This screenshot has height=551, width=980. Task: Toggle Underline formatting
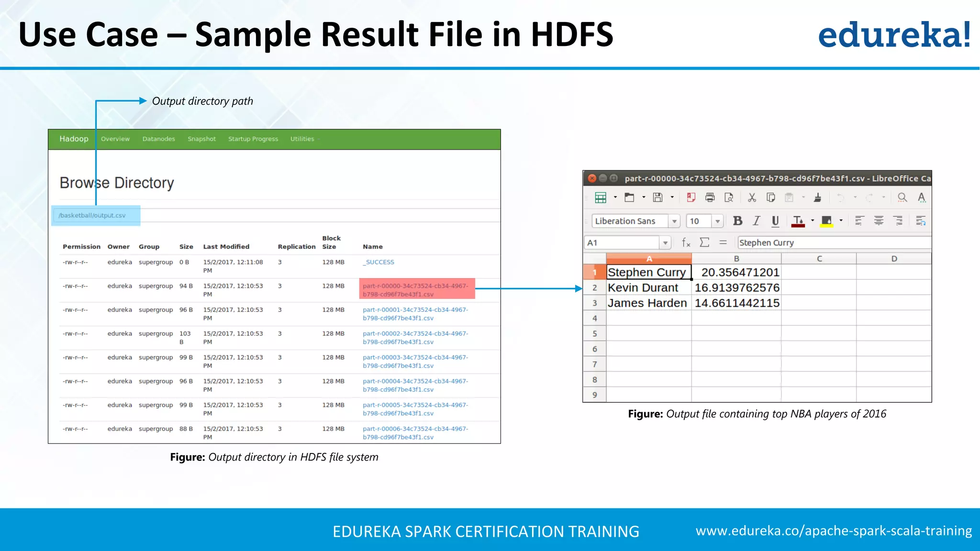click(x=775, y=220)
